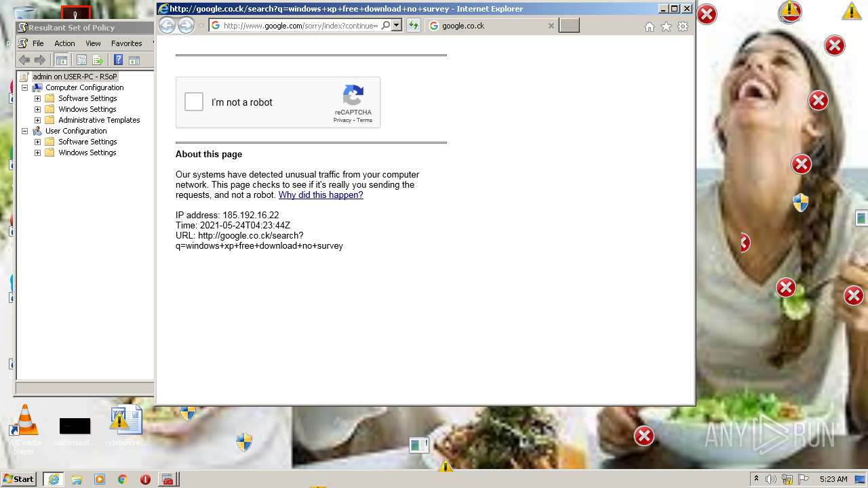The width and height of the screenshot is (868, 488).
Task: Refresh the page in Internet Explorer
Action: [x=413, y=25]
